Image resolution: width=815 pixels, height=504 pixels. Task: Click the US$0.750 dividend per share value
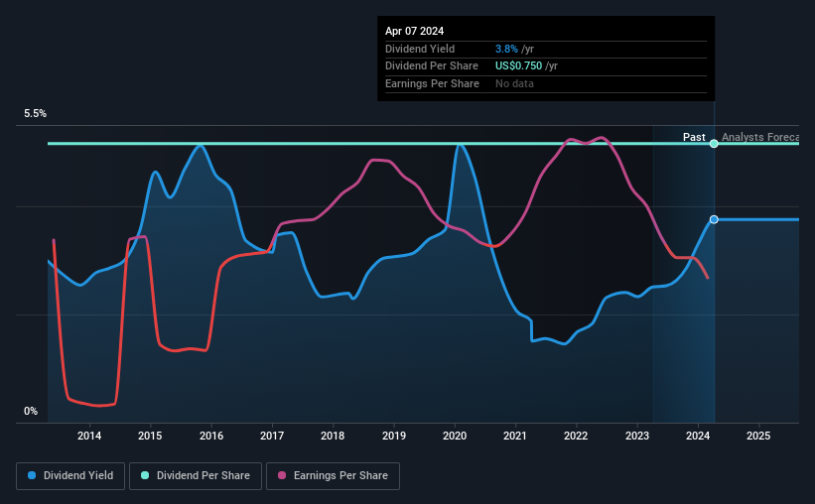tap(518, 66)
